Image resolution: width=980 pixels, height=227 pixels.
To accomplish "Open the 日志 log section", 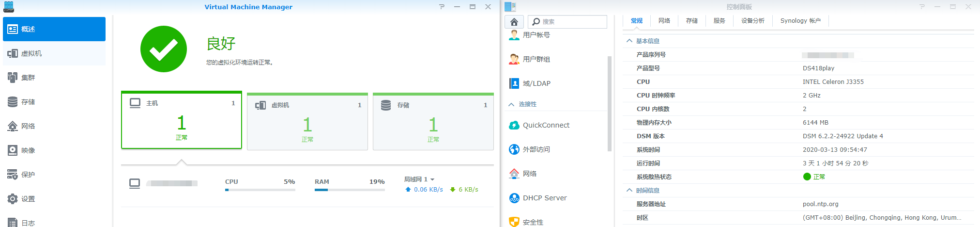I will coord(54,223).
